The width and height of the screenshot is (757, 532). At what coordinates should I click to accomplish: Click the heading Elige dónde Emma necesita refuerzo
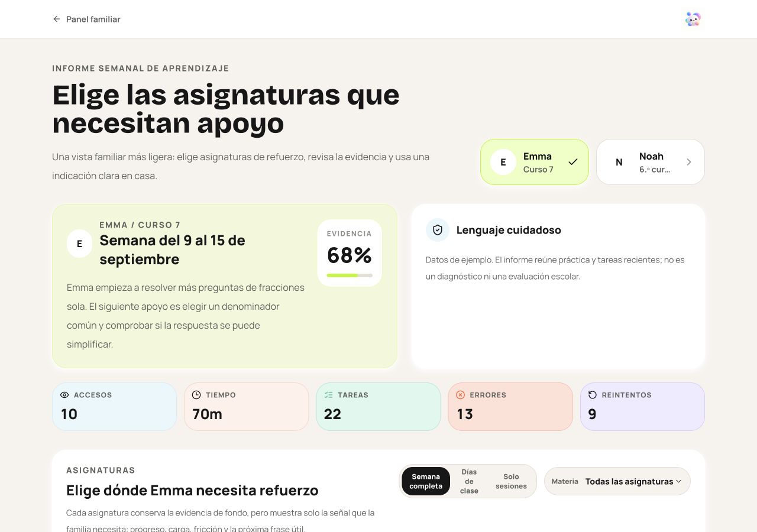point(192,490)
